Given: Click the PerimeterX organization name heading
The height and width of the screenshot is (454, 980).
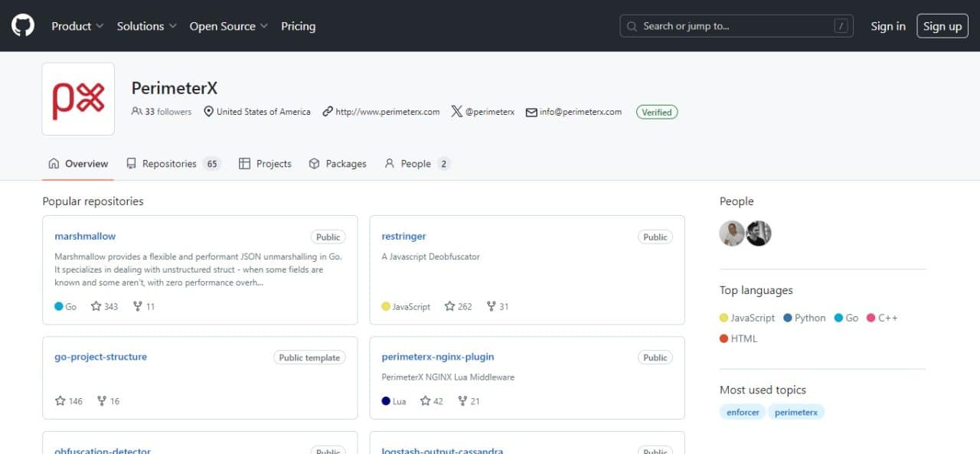Looking at the screenshot, I should (175, 88).
